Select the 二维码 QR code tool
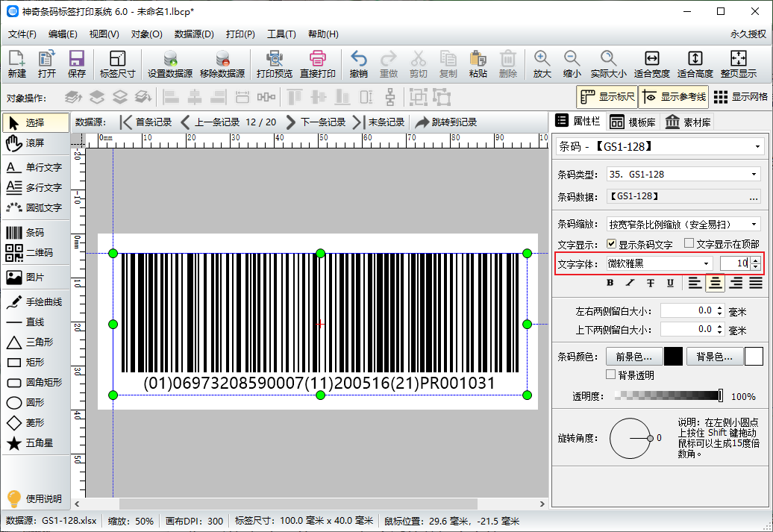This screenshot has height=532, width=773. (36, 253)
